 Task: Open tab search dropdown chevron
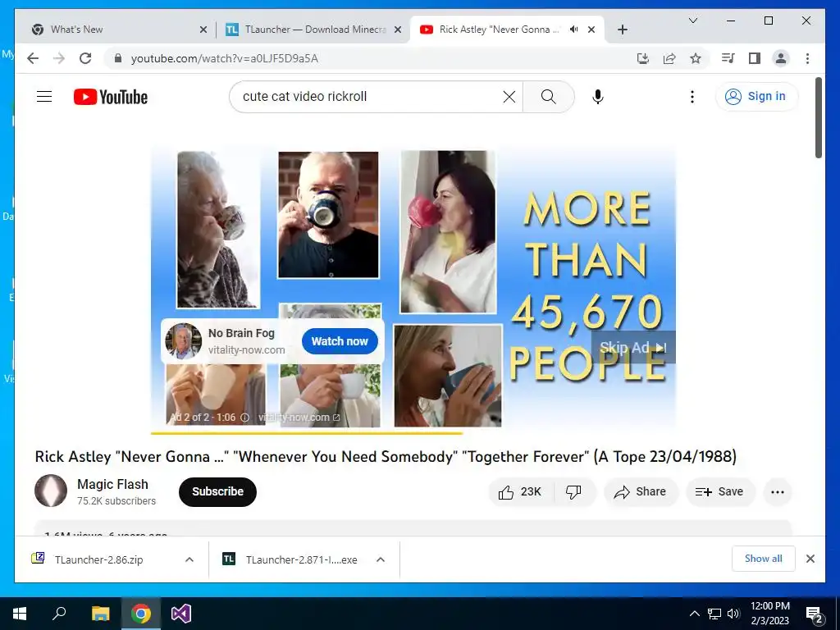click(692, 21)
